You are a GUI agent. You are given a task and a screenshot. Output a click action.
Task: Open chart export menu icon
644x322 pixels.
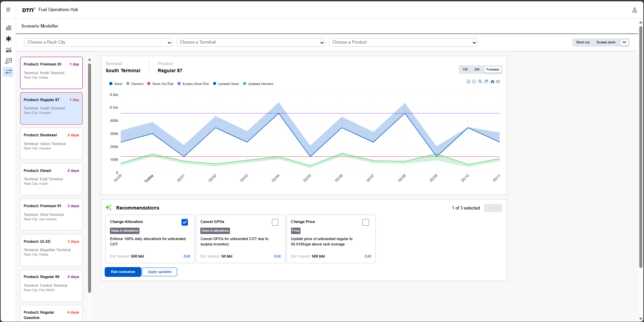pos(498,82)
